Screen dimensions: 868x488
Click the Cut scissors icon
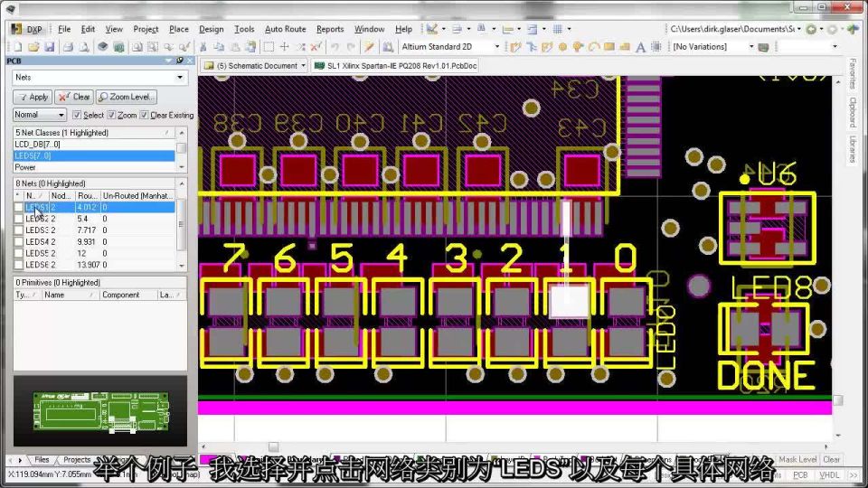203,47
